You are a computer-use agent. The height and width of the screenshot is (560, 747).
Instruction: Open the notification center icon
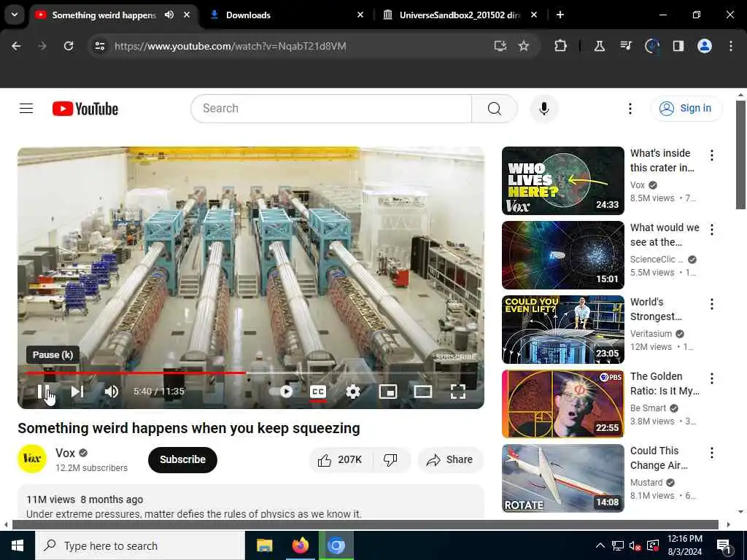724,545
